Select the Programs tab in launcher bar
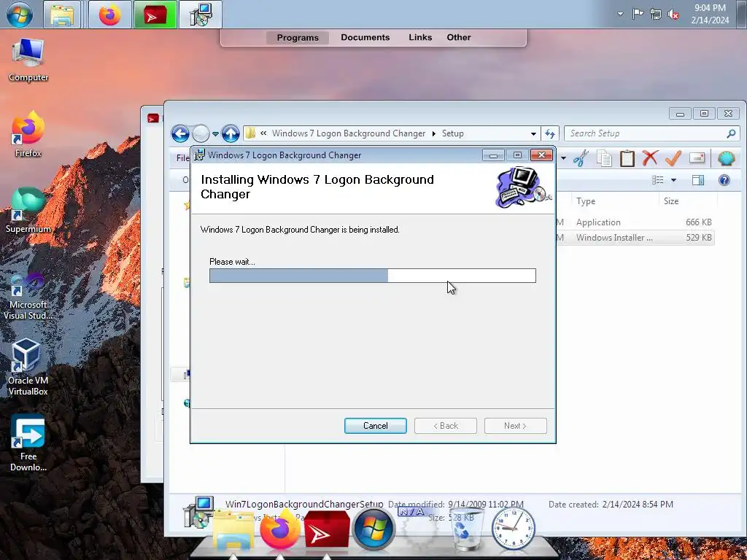The width and height of the screenshot is (747, 560). coord(298,38)
